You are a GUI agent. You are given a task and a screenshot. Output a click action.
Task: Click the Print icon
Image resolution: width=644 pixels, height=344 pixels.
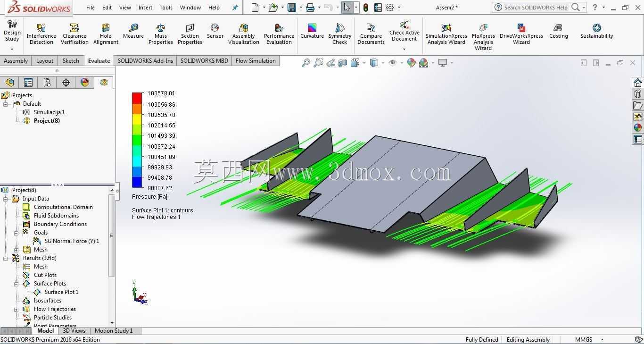click(x=310, y=8)
